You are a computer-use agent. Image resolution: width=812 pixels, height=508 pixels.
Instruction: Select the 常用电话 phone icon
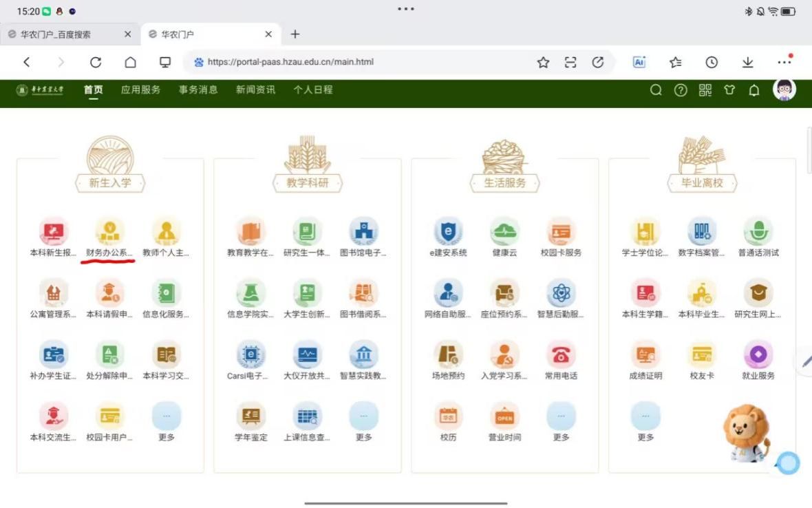[x=561, y=355]
